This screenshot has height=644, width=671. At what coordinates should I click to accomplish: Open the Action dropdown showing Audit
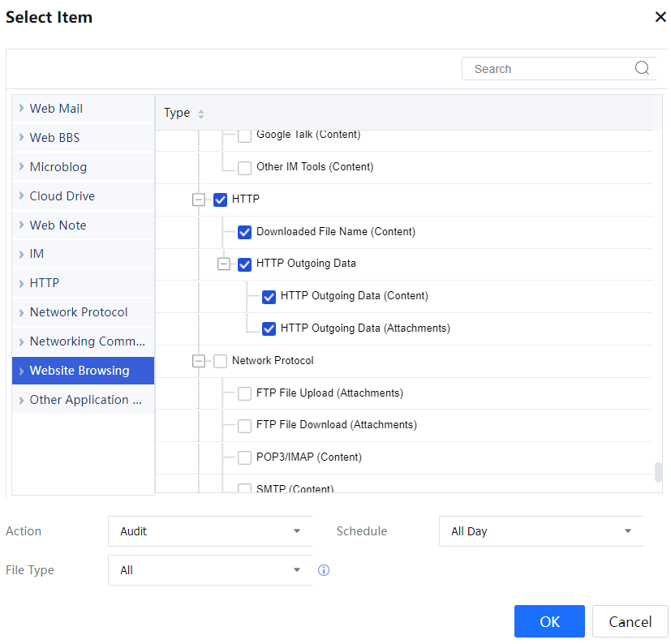point(209,531)
